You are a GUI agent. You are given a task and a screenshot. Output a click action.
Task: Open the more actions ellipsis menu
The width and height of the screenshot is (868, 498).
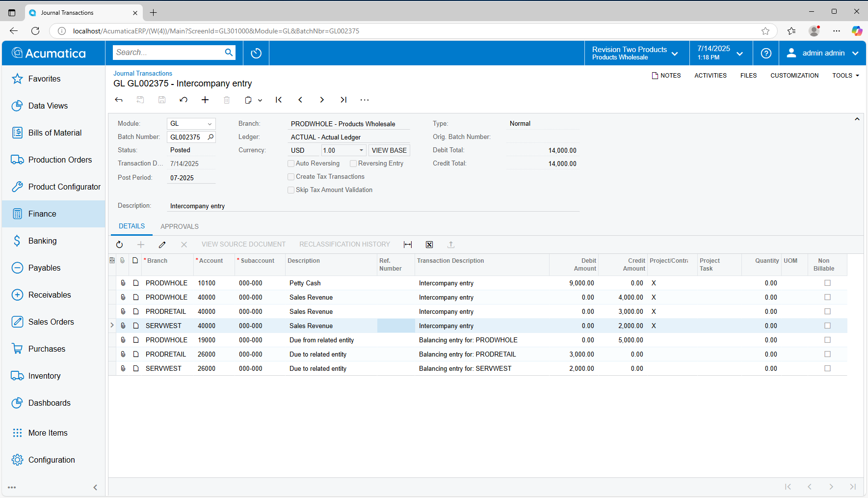click(365, 100)
